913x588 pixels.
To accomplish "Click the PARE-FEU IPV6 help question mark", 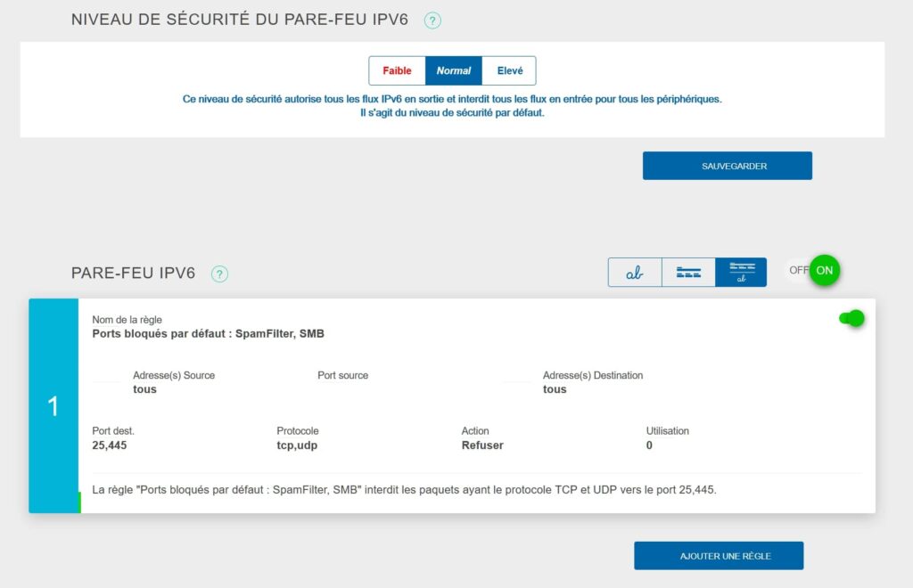I will coord(219,274).
